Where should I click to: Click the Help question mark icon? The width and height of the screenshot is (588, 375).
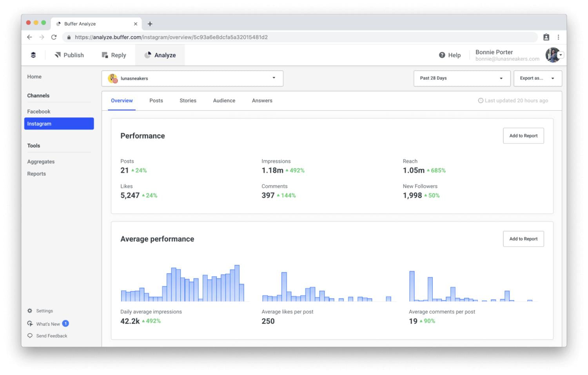[442, 55]
